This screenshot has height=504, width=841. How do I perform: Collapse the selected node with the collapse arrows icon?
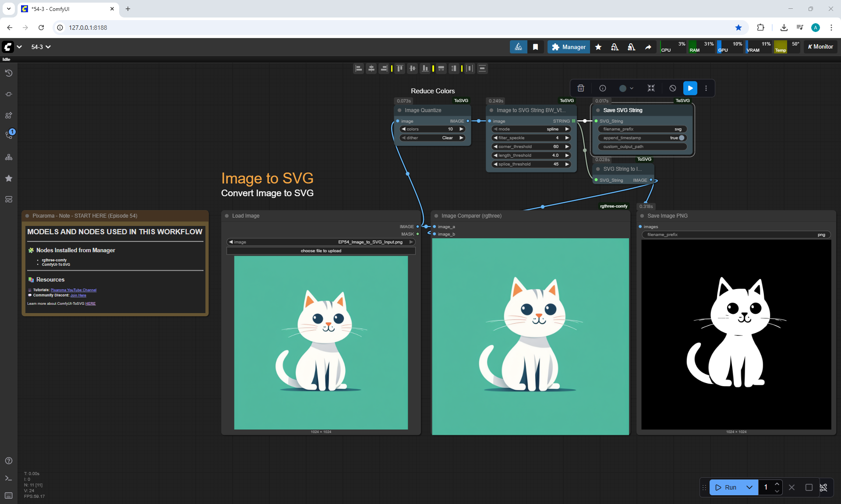(651, 88)
